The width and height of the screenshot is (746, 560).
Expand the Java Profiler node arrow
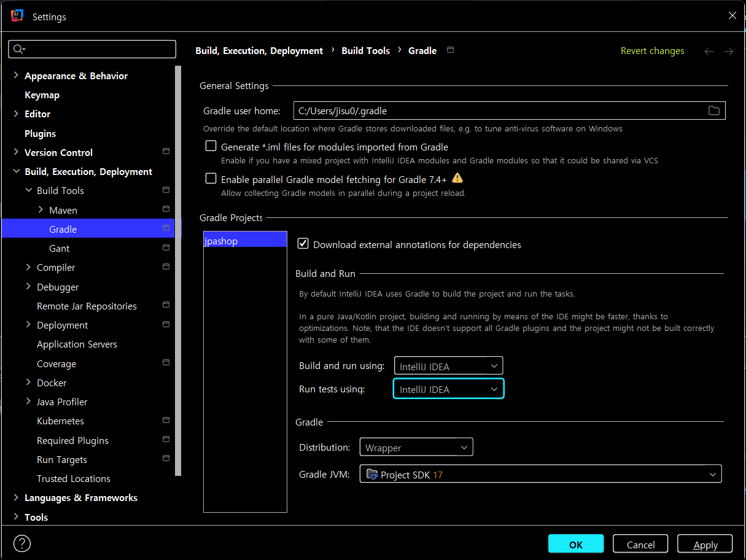pos(28,402)
